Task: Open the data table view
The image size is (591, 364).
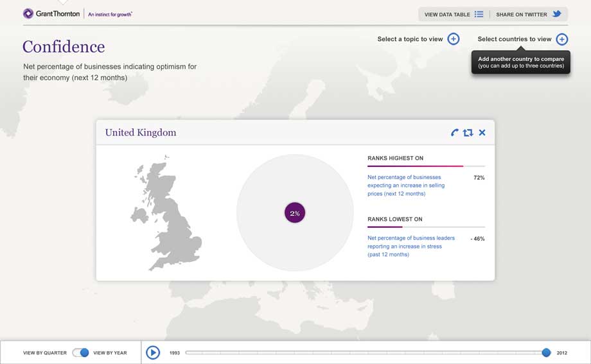Action: tap(447, 14)
